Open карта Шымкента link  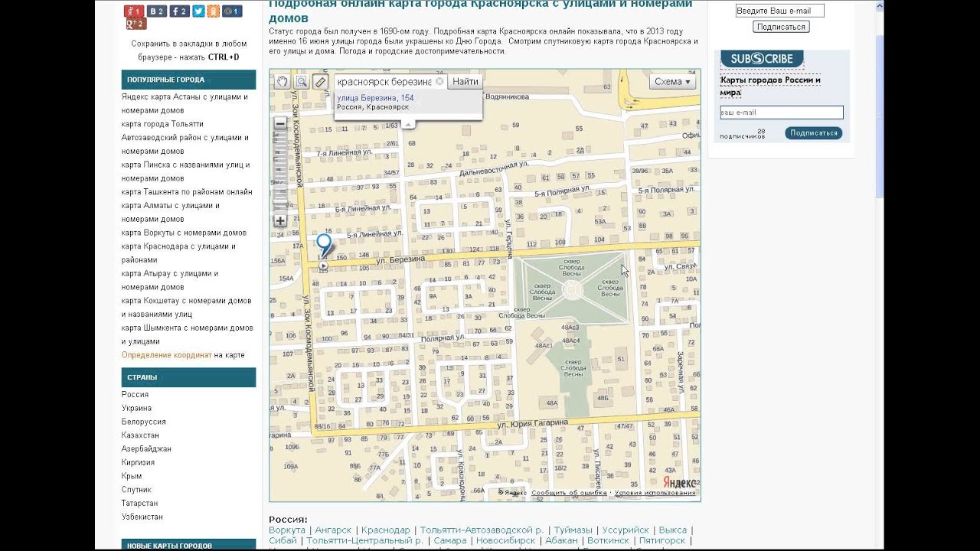187,334
